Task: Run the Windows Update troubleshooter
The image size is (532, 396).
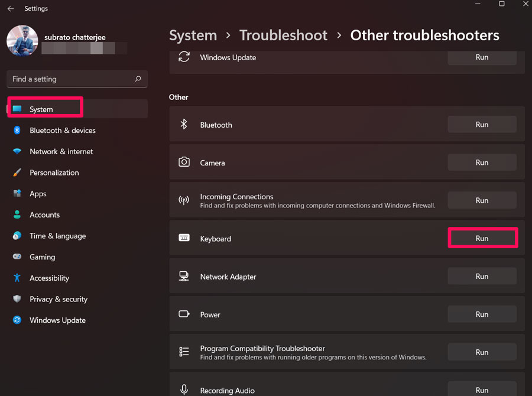Action: coord(482,57)
